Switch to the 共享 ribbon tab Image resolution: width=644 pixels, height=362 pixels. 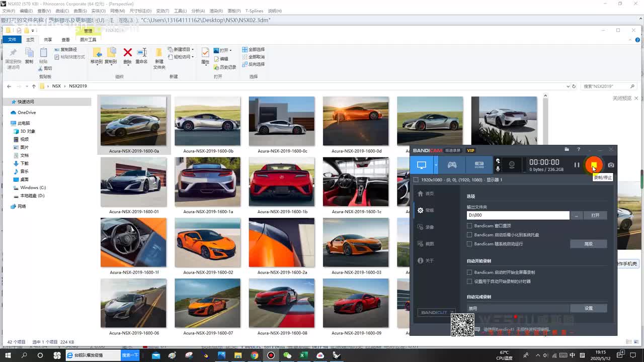coord(48,40)
